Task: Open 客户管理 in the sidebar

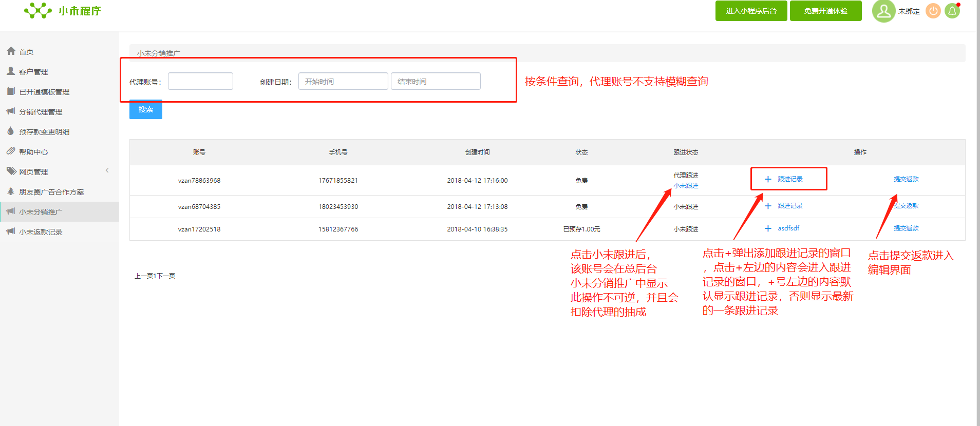Action: click(x=33, y=72)
